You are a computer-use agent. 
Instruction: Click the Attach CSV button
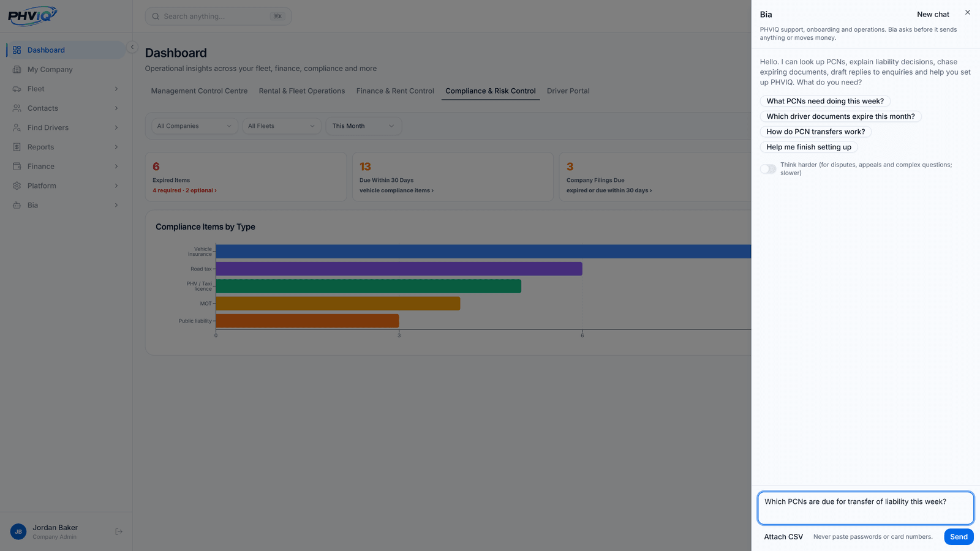click(783, 537)
